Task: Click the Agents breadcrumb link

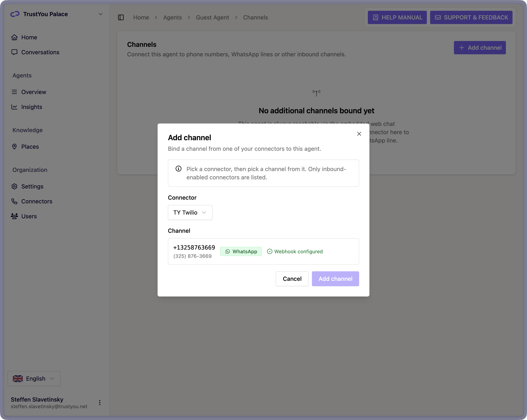Action: [x=173, y=17]
